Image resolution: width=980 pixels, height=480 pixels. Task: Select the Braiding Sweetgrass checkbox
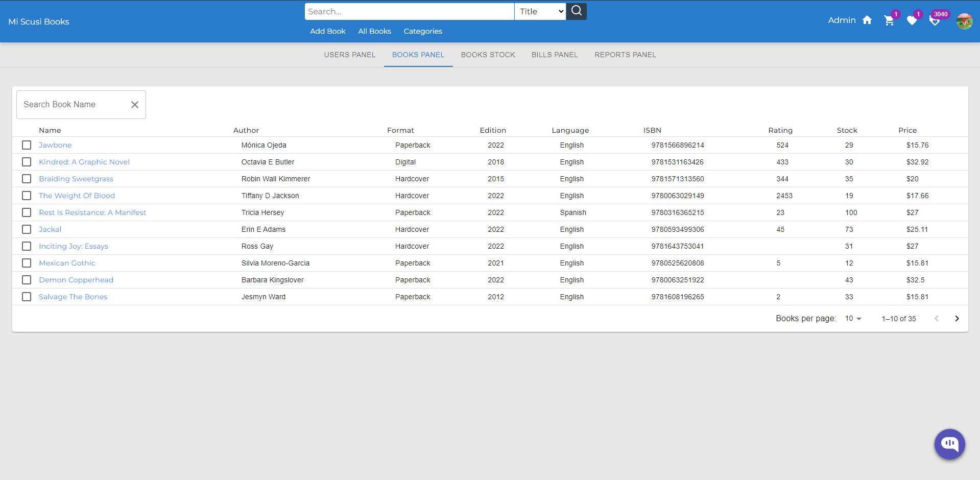coord(27,179)
